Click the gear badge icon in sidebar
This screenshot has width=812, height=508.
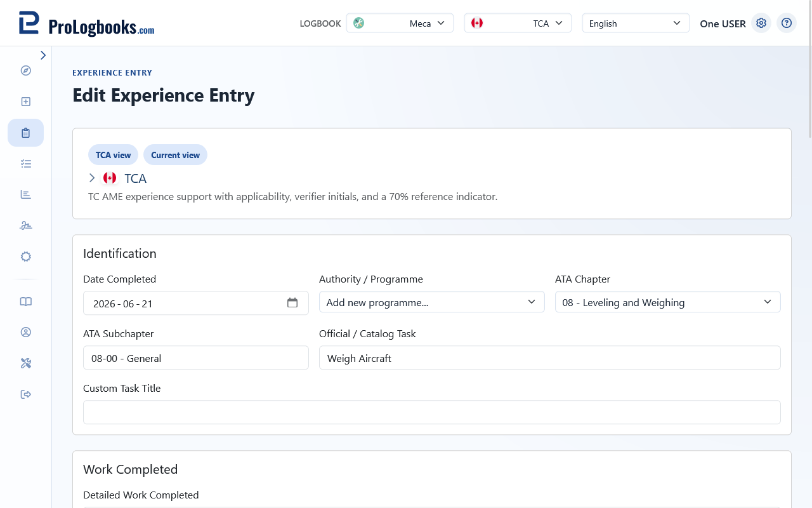click(26, 257)
